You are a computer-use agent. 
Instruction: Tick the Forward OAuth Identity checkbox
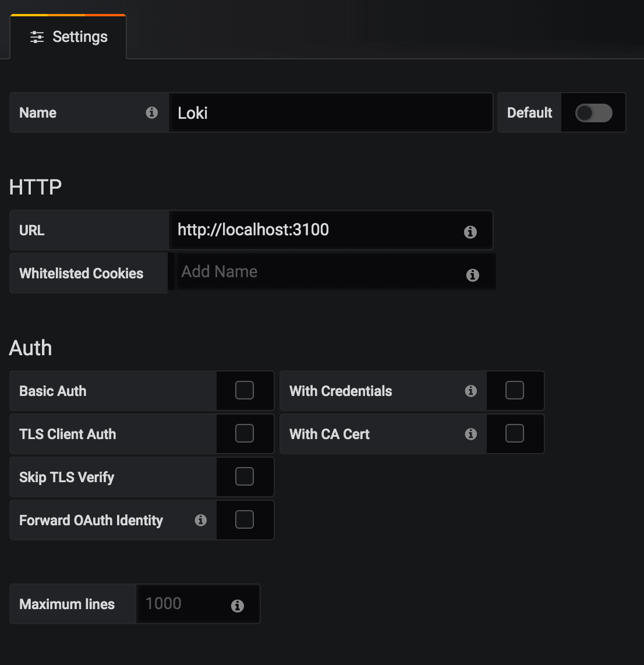(x=245, y=519)
